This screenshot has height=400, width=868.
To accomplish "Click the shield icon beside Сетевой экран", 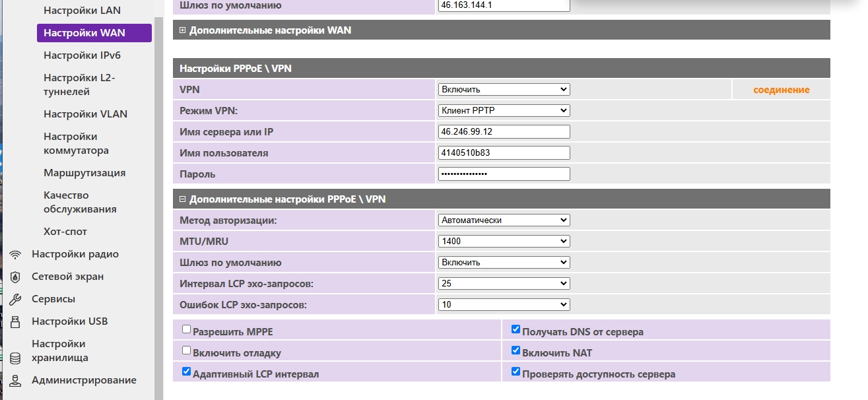I will coord(16,277).
